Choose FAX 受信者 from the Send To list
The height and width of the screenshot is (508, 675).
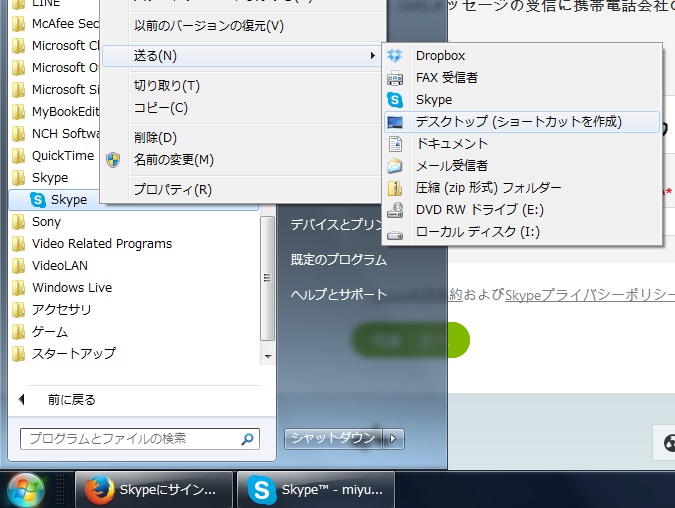click(x=521, y=77)
